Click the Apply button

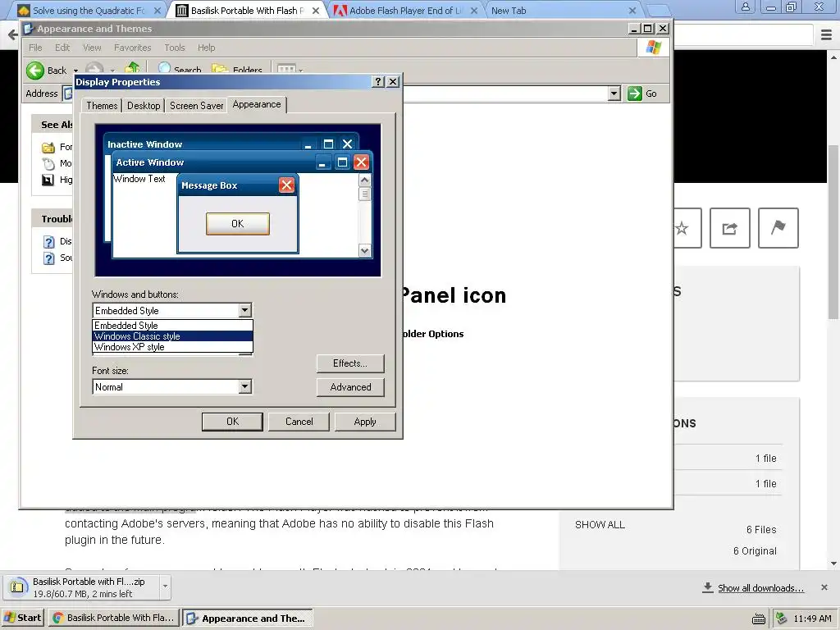(365, 422)
